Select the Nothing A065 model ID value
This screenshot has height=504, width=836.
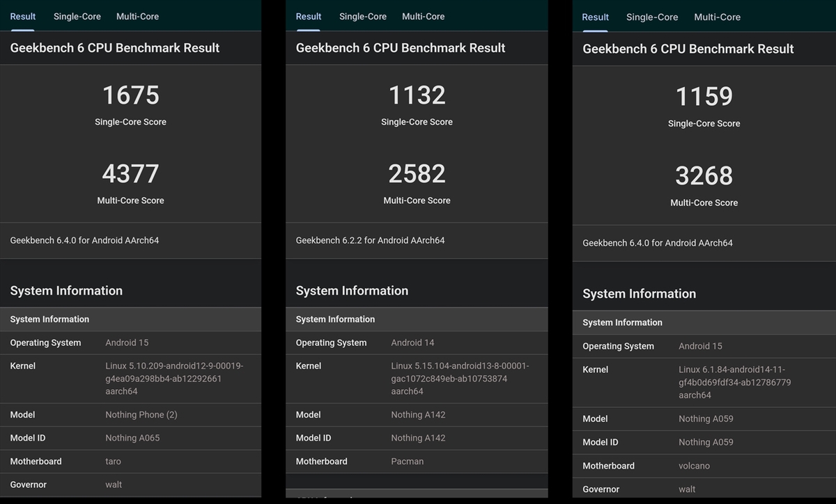[132, 438]
